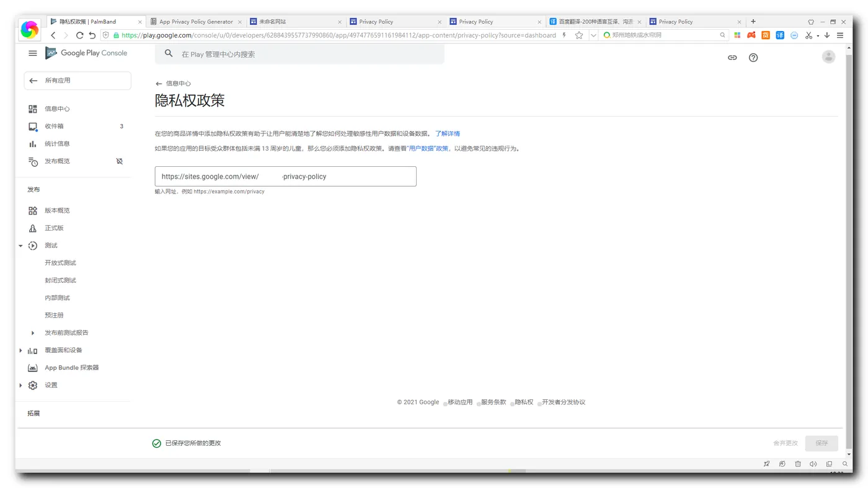Open browser downloads arrow icon
Screen dimensions: 868x488
(x=827, y=35)
